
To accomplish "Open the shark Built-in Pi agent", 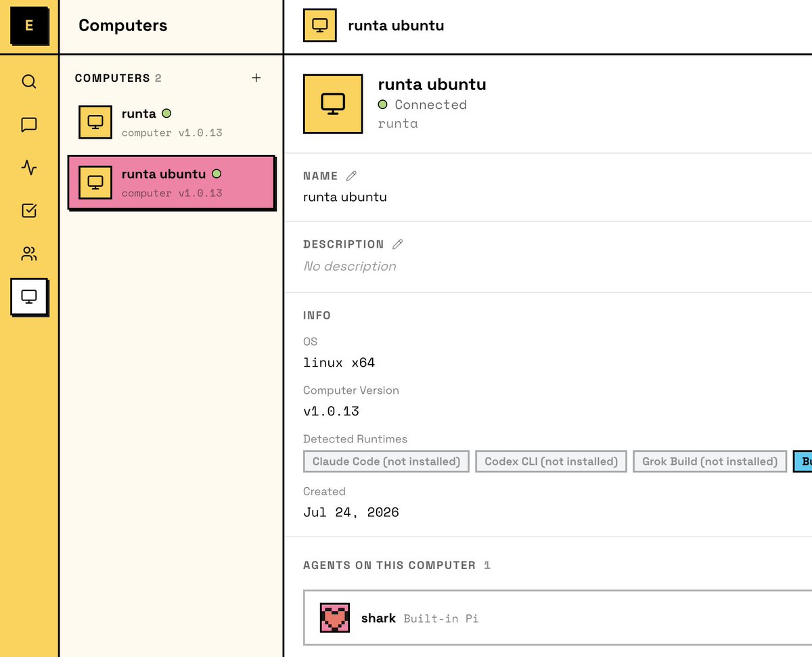I will 558,618.
